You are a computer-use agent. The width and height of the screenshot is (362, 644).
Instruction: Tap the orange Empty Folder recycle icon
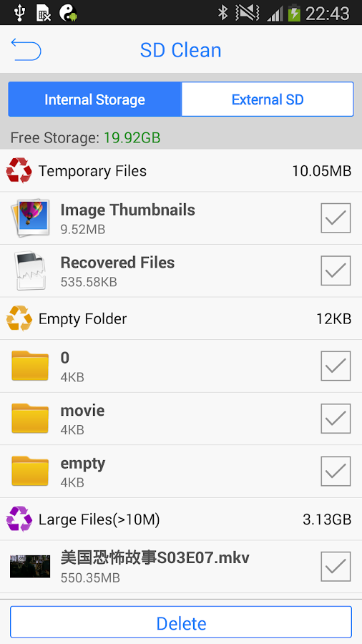[x=19, y=318]
